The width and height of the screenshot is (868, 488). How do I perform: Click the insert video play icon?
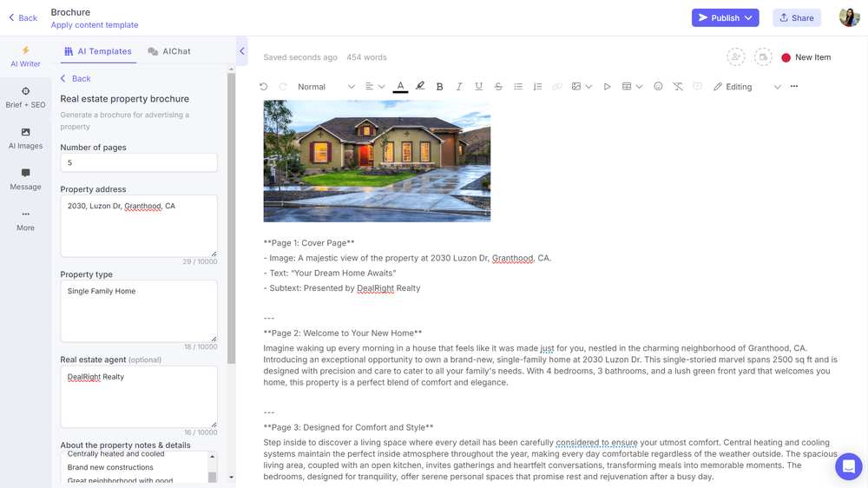(608, 87)
